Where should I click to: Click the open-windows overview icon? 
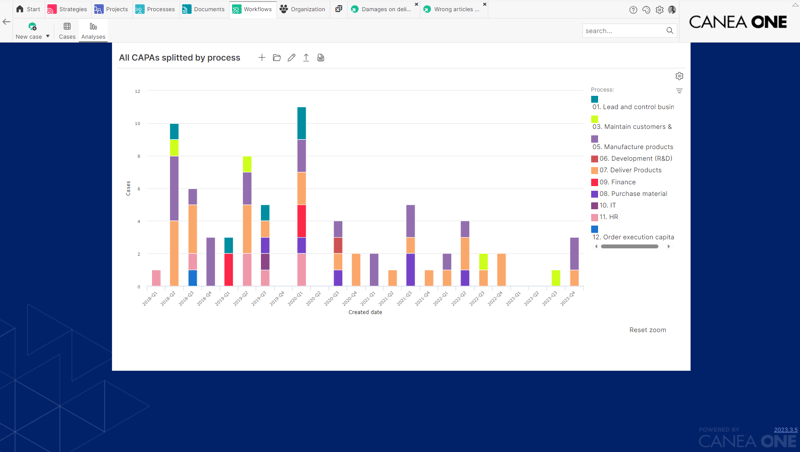(338, 9)
